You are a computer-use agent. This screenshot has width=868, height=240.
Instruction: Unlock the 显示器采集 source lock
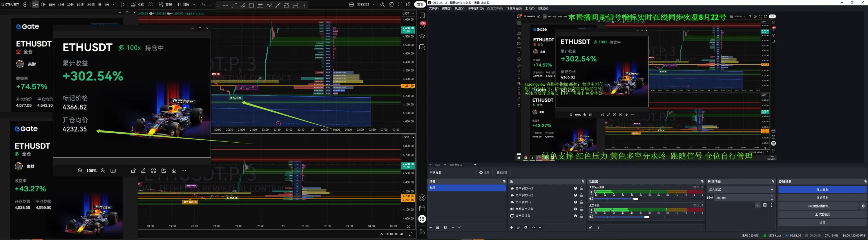click(581, 216)
